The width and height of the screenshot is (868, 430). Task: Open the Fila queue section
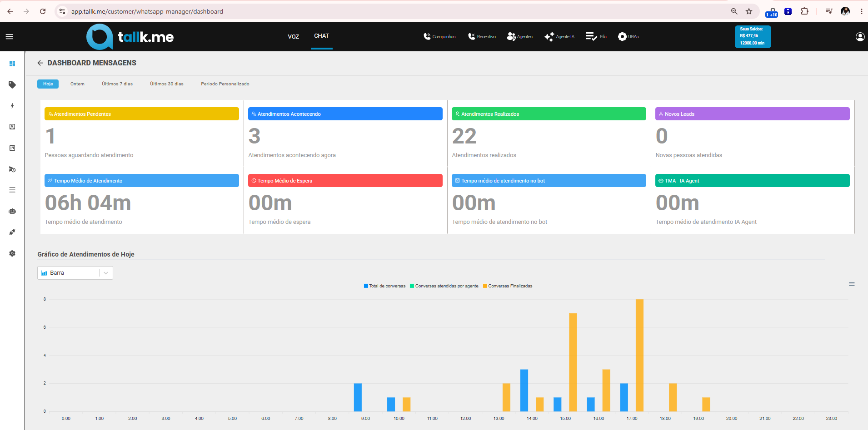(596, 37)
